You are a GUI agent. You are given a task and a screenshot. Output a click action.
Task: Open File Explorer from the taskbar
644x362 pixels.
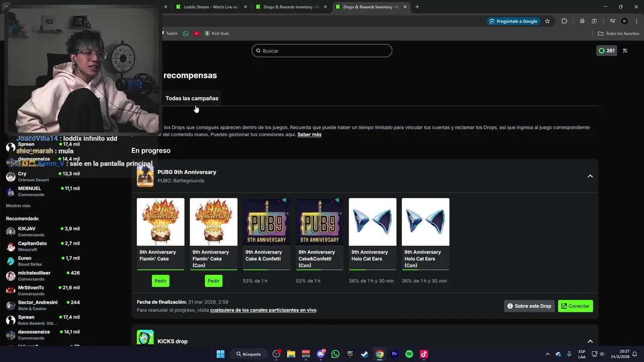(291, 354)
